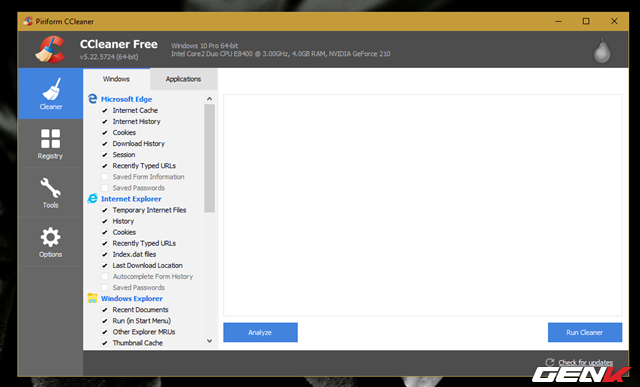Image resolution: width=640 pixels, height=387 pixels.
Task: Click the Windows 10 Pro 64-bit text
Action: [x=204, y=46]
